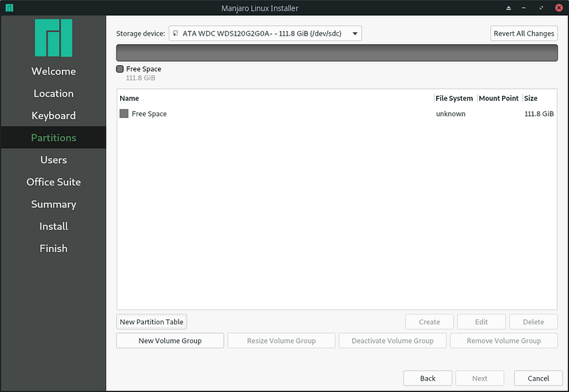Go to the Office Suite step

[53, 182]
